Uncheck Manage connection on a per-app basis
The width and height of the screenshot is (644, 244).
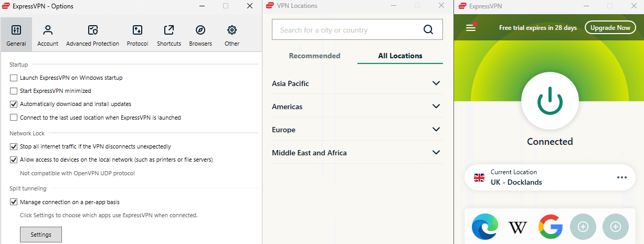point(14,201)
